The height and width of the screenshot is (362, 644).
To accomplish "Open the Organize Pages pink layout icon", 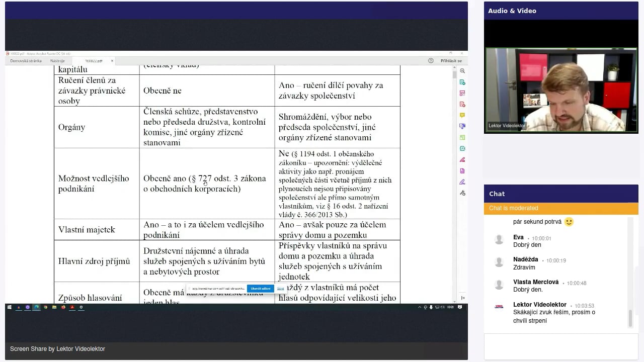I will 462,93.
